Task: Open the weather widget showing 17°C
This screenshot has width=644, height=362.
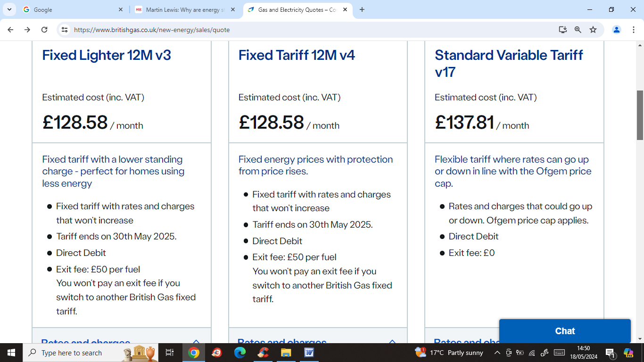Action: click(x=449, y=353)
